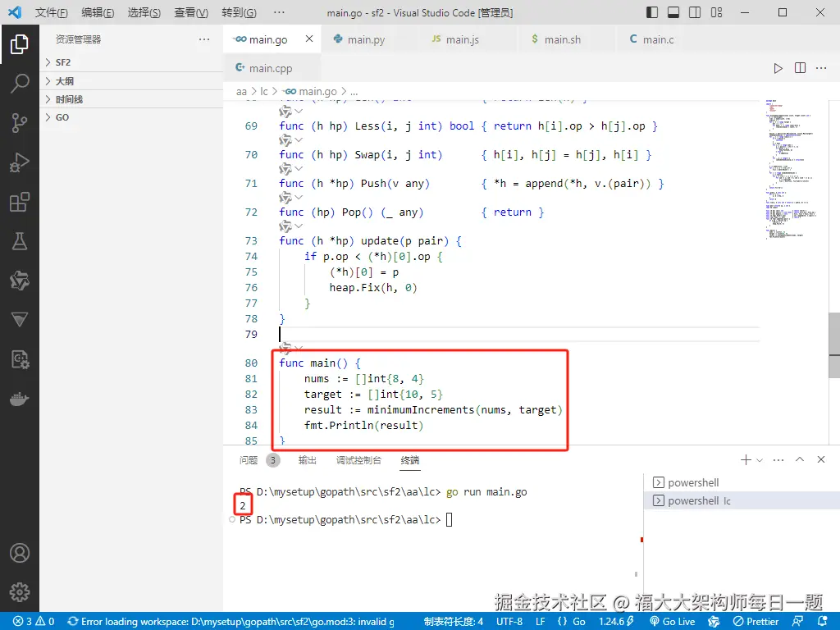Open the Explorer view in activity bar

(x=20, y=44)
